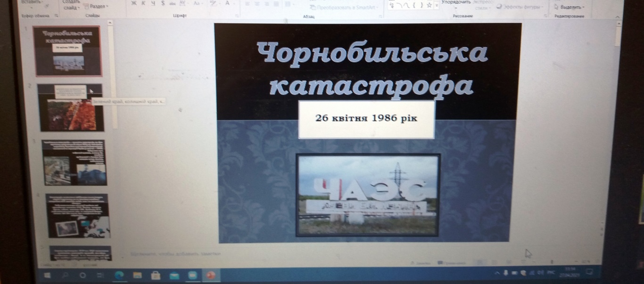Toggle the Заметки notes button in status bar
Viewport: 644px width, 284px height.
(x=420, y=262)
